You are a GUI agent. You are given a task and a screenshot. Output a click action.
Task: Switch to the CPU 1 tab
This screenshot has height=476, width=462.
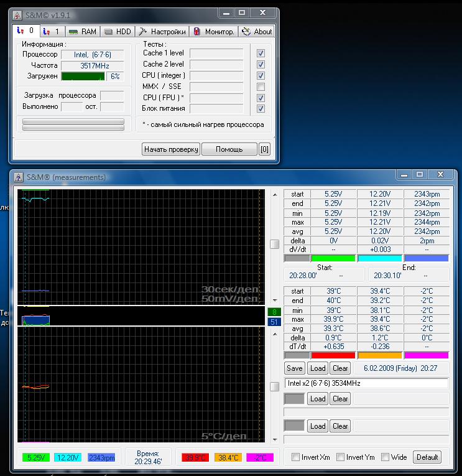(x=52, y=31)
